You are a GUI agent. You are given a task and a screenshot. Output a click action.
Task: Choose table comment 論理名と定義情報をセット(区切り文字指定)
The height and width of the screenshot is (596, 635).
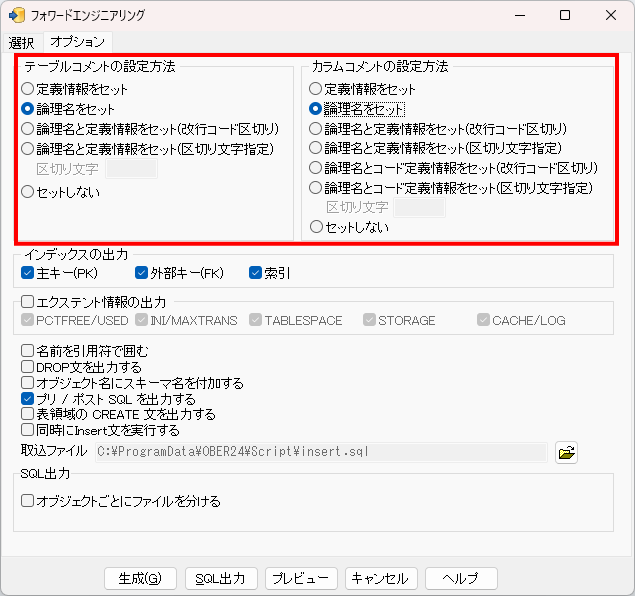click(27, 149)
